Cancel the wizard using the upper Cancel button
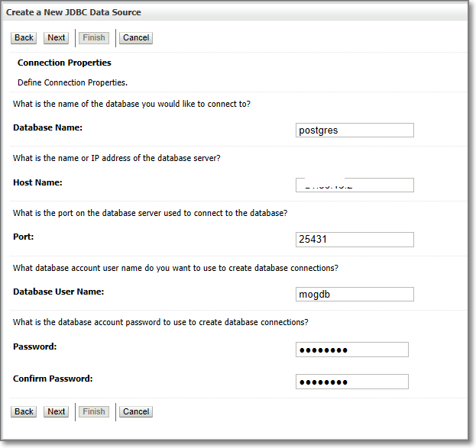Screen dimensions: 476x448 [x=136, y=37]
